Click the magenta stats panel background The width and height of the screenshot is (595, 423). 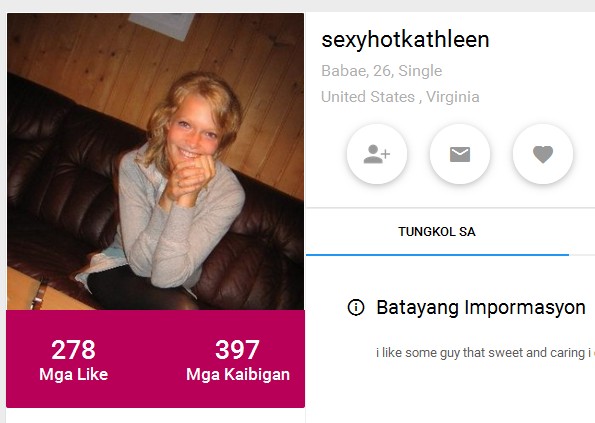click(x=156, y=395)
